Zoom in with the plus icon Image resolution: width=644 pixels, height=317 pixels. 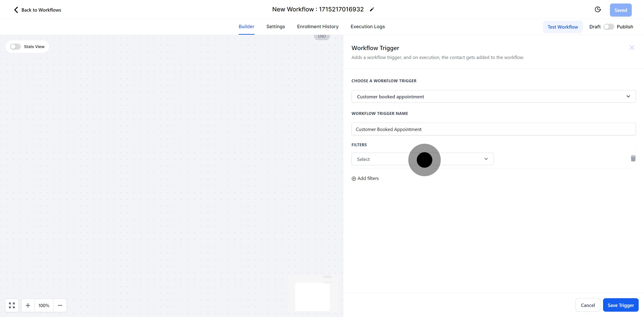[x=28, y=305]
